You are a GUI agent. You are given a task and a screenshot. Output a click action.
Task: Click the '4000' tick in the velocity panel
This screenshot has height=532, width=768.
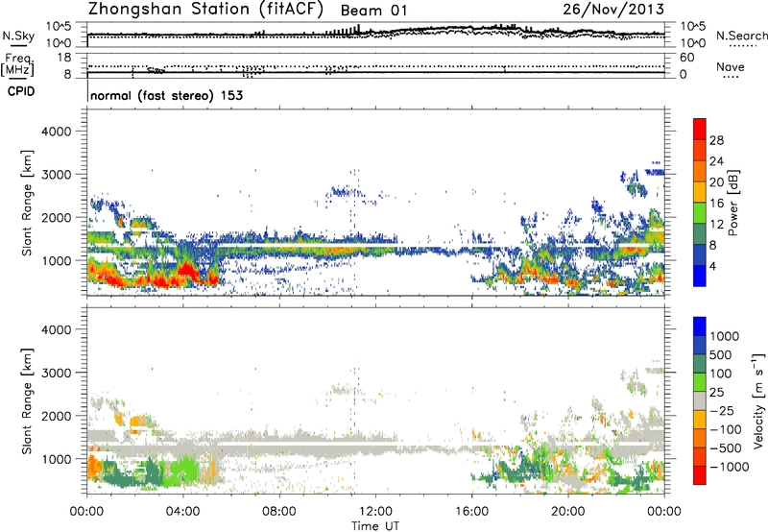point(57,329)
